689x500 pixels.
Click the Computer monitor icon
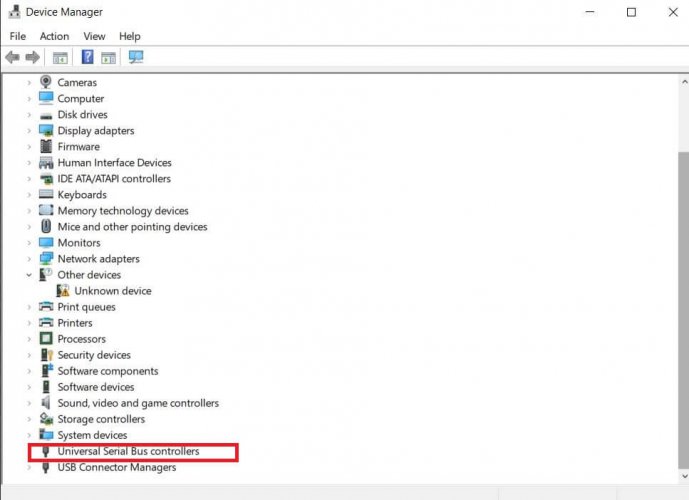pos(46,98)
